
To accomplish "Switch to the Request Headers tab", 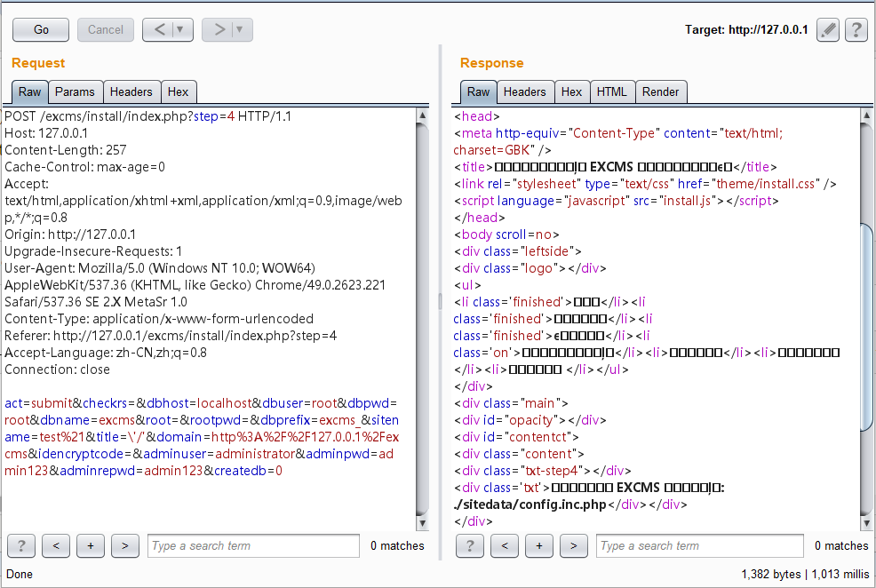I will click(x=131, y=92).
